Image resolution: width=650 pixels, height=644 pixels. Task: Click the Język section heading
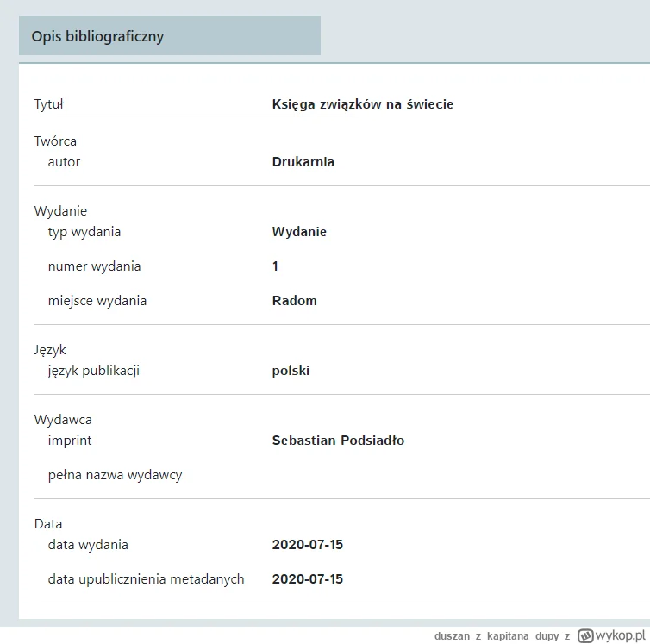tap(50, 350)
